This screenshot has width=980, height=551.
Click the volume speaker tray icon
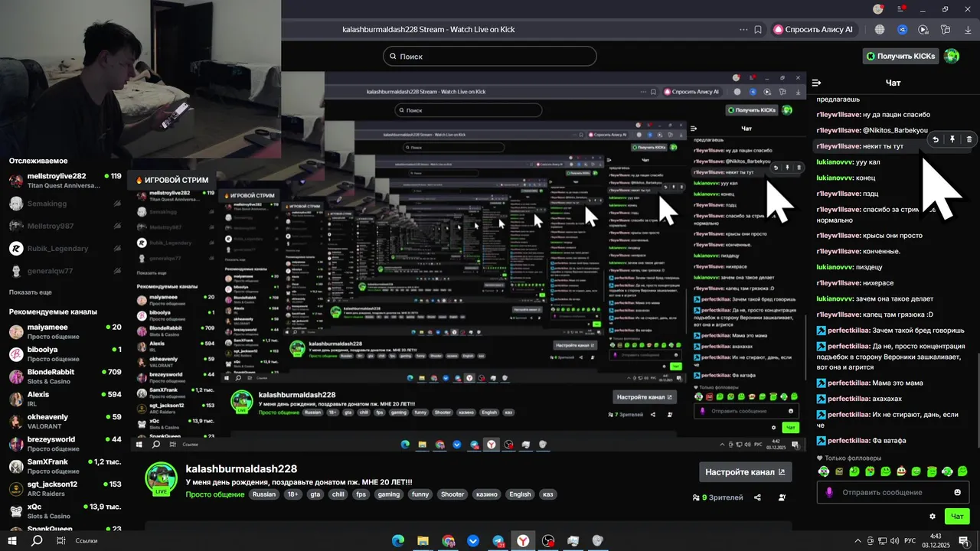(895, 541)
